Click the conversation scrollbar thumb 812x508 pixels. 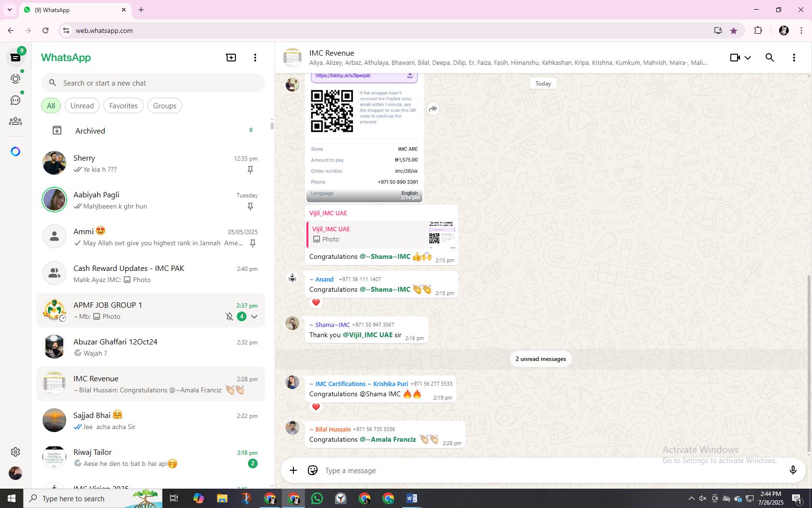point(809,364)
